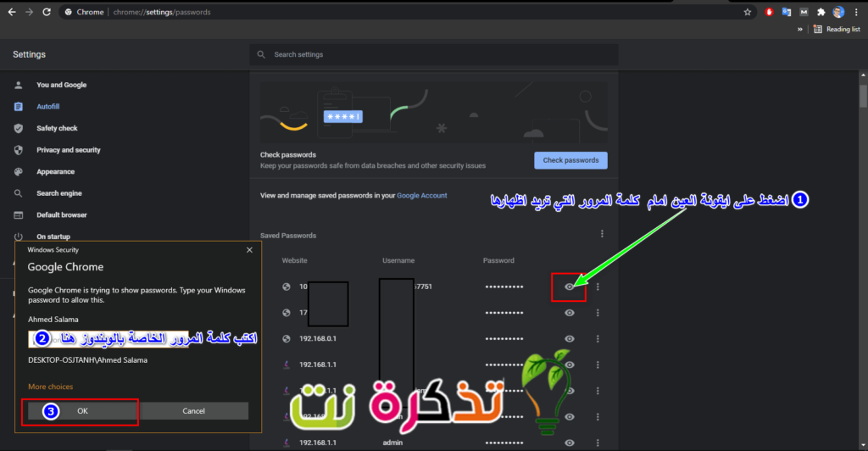868x451 pixels.
Task: Open Privacy and security settings section
Action: pyautogui.click(x=68, y=150)
